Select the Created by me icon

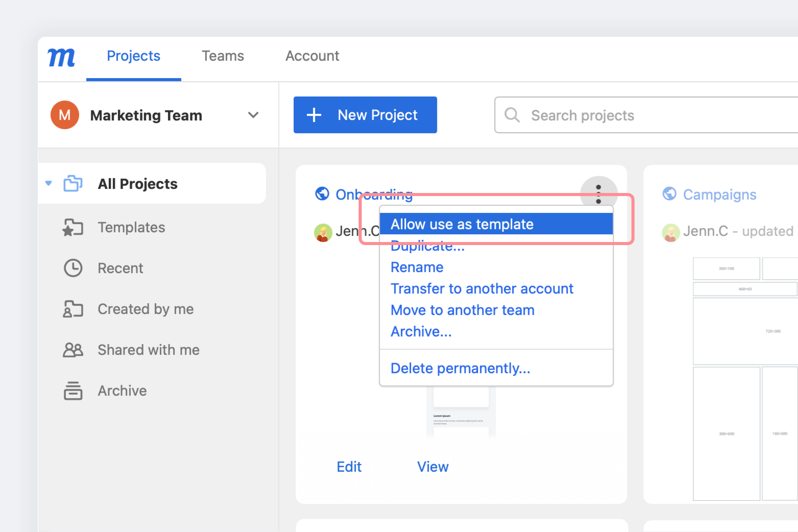(x=73, y=308)
